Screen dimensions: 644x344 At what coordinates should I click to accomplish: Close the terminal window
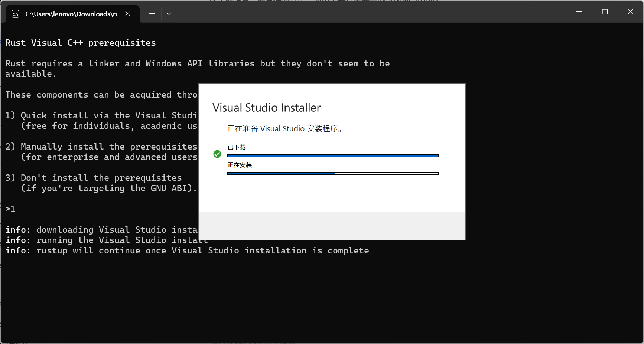630,12
